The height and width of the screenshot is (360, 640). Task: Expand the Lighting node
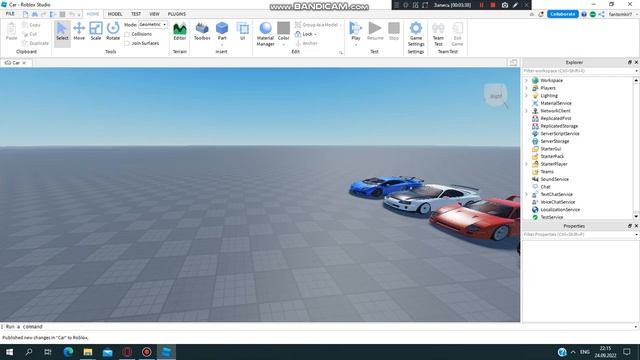[527, 96]
